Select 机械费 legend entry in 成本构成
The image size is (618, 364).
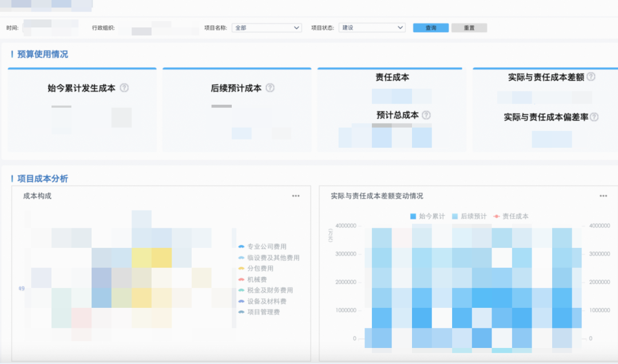[256, 279]
